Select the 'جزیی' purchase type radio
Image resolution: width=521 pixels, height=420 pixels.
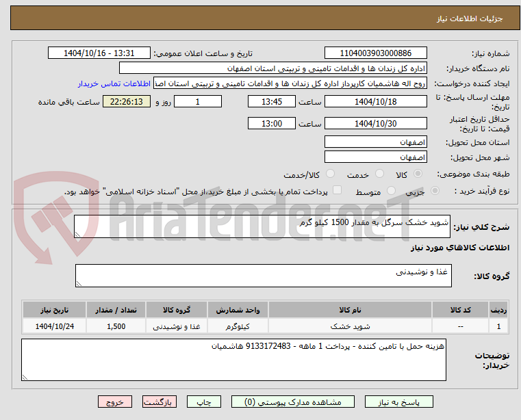click(x=435, y=191)
